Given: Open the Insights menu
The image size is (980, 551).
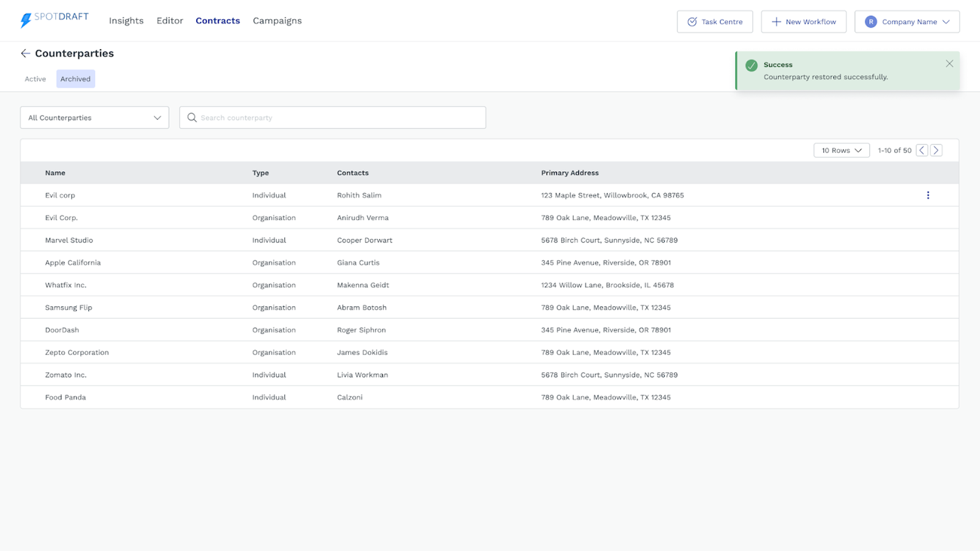Looking at the screenshot, I should (126, 21).
